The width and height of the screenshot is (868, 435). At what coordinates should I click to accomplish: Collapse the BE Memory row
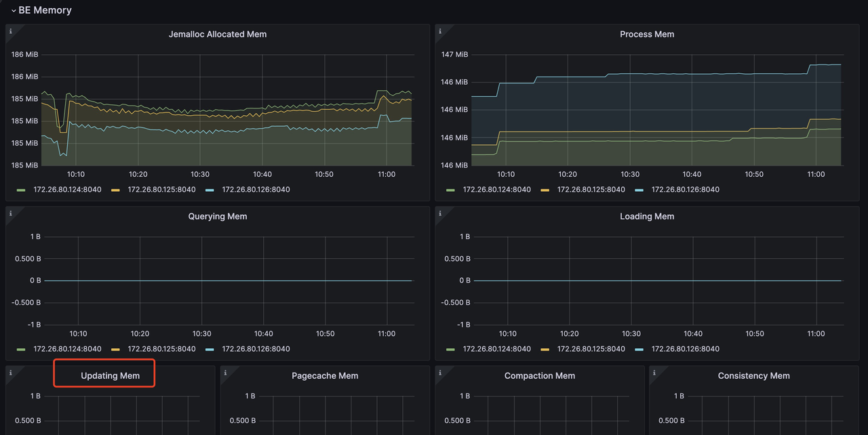(x=12, y=10)
